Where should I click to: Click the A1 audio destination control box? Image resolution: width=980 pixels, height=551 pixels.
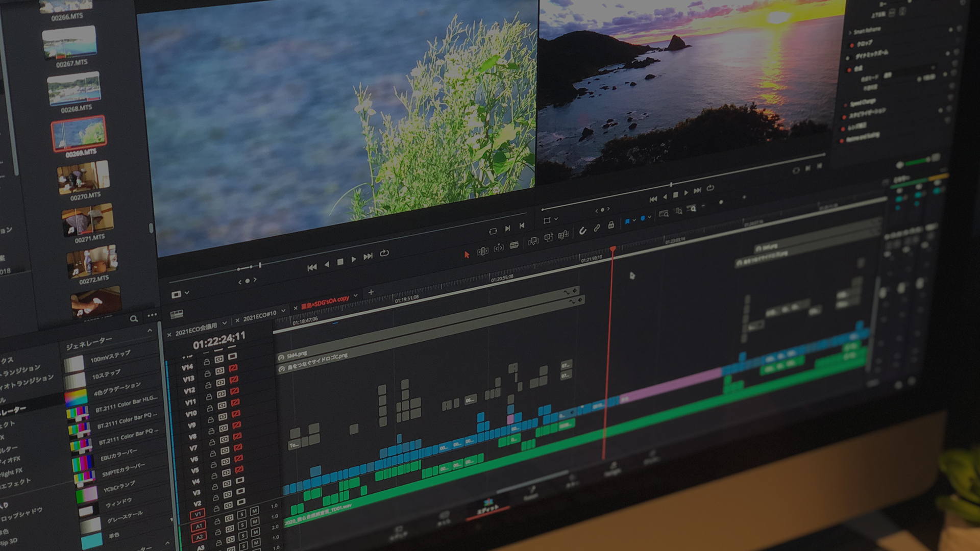pyautogui.click(x=199, y=526)
